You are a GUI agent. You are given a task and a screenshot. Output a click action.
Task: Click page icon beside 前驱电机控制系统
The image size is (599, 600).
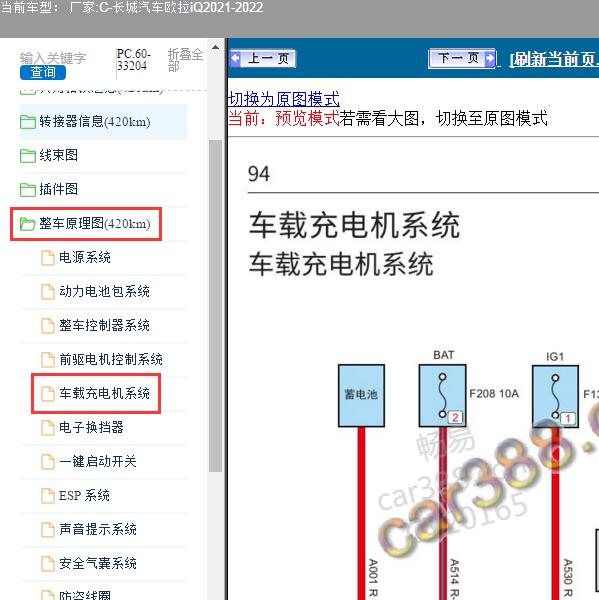[47, 360]
